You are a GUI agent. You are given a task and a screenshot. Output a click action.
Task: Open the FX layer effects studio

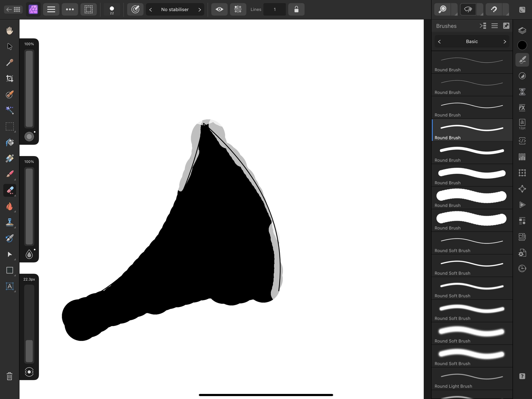coord(522,108)
